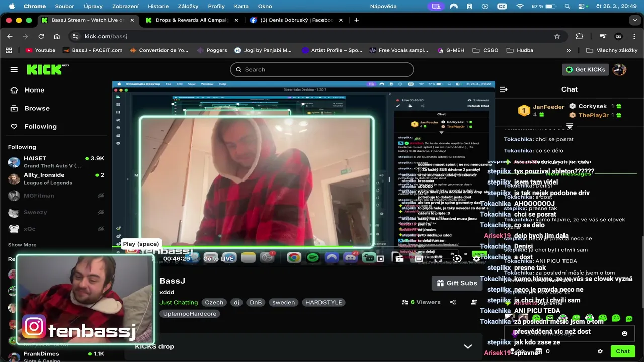Open video player settings gear
644x362 pixels.
pos(476,259)
